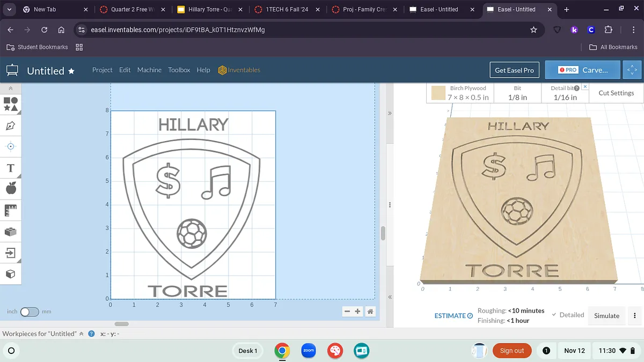Remove the Detail bit with X

(x=585, y=87)
